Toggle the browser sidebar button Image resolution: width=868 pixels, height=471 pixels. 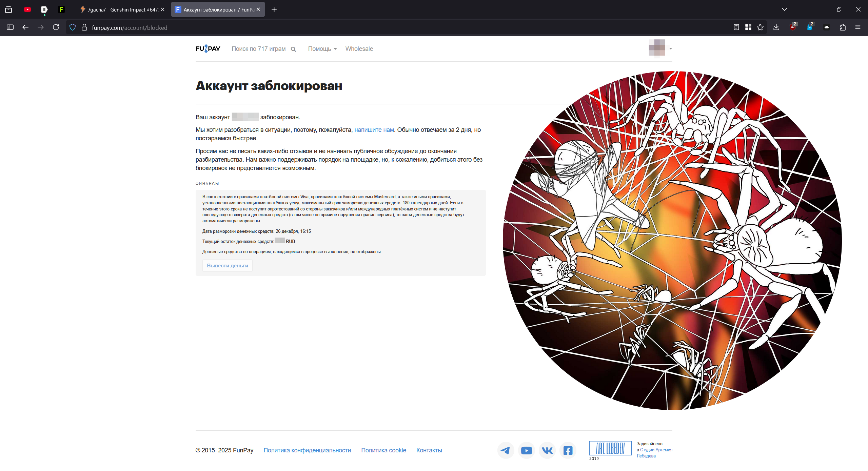10,27
